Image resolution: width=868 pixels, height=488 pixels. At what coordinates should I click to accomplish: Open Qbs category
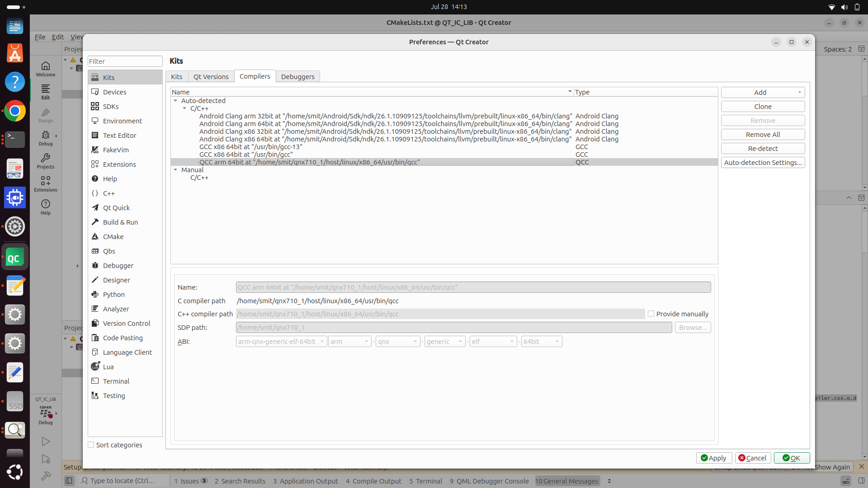(x=125, y=251)
